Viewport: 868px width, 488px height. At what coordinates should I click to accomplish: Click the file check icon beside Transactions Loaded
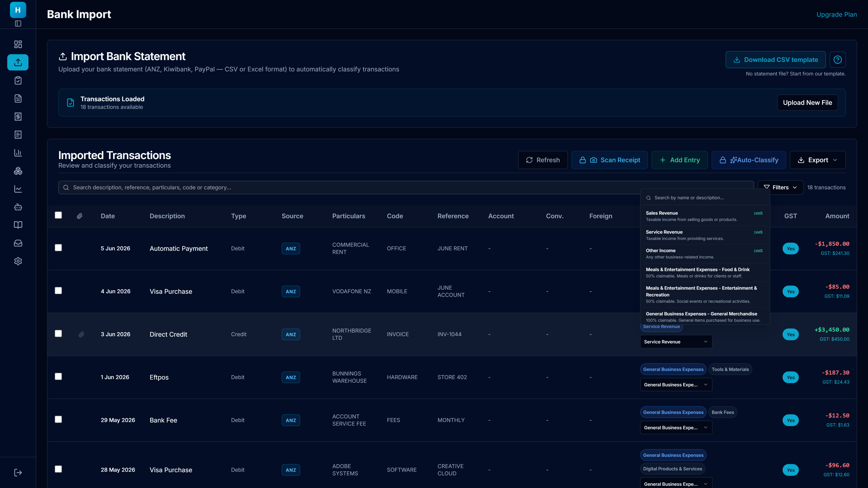tap(71, 102)
